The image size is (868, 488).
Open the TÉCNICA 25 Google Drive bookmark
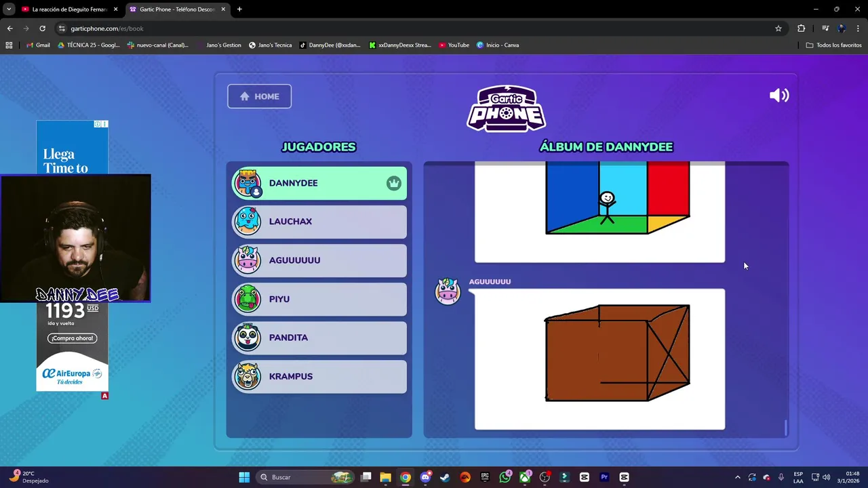click(x=89, y=45)
